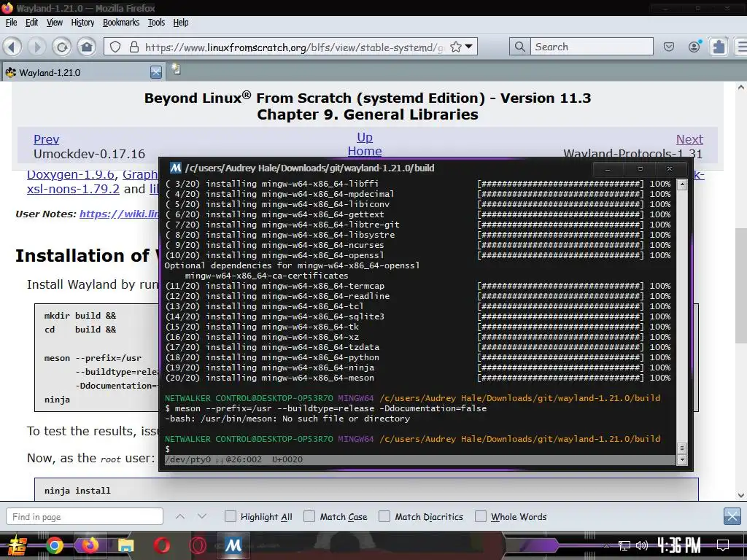This screenshot has width=747, height=560.
Task: Switch to Firefox in the taskbar
Action: click(x=90, y=545)
